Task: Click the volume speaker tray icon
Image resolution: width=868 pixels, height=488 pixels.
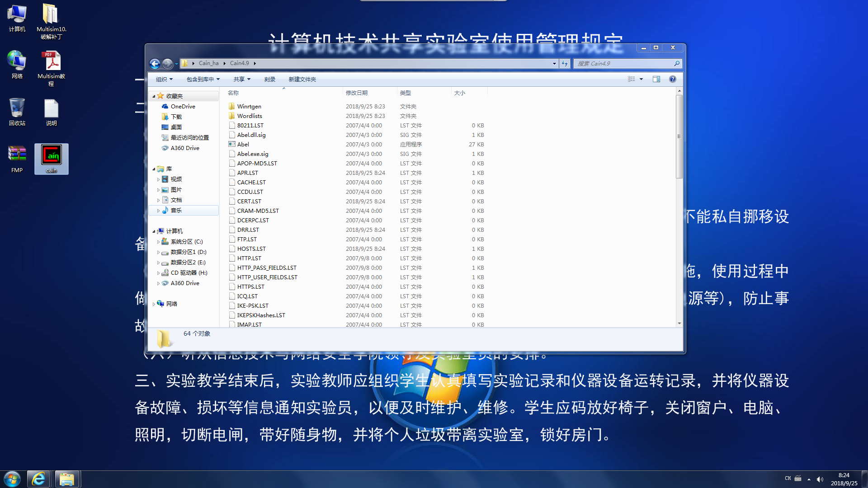Action: [x=820, y=479]
